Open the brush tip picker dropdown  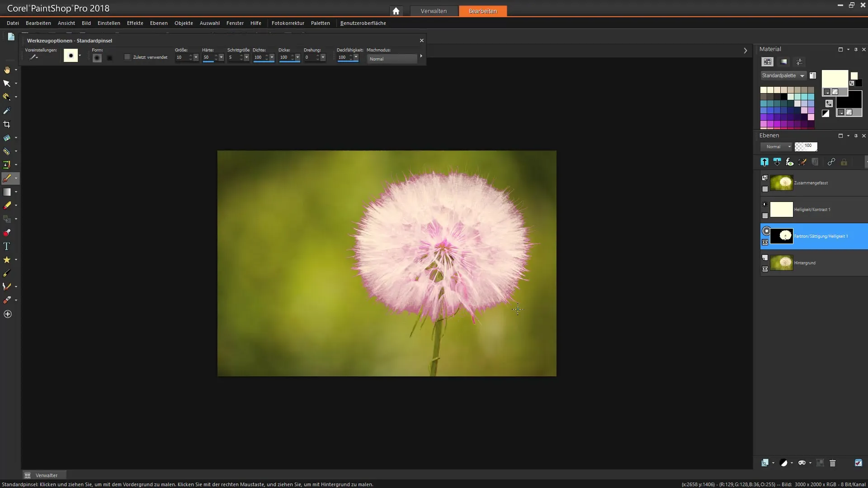pos(80,56)
